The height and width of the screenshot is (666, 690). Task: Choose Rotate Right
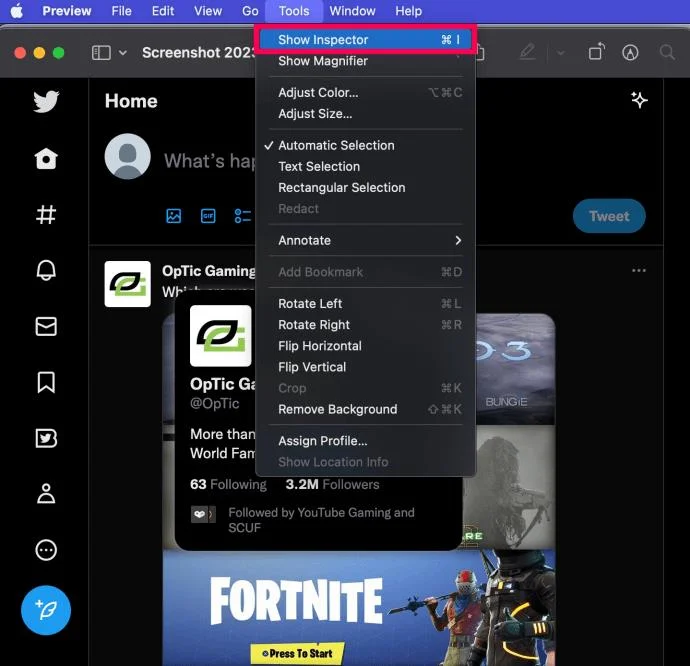365,325
